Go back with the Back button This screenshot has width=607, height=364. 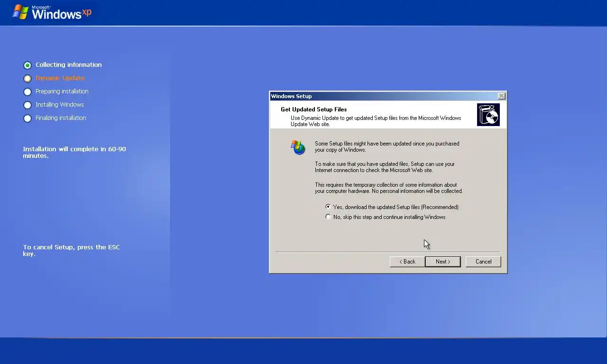[x=407, y=262]
